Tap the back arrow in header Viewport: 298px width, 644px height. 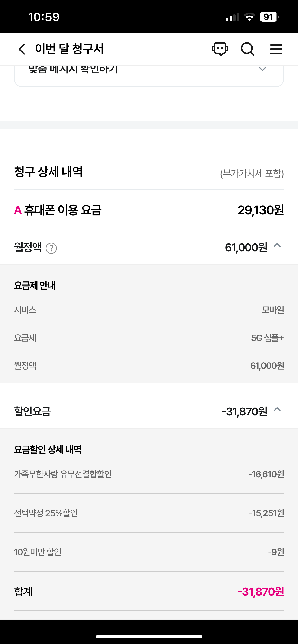coord(22,49)
